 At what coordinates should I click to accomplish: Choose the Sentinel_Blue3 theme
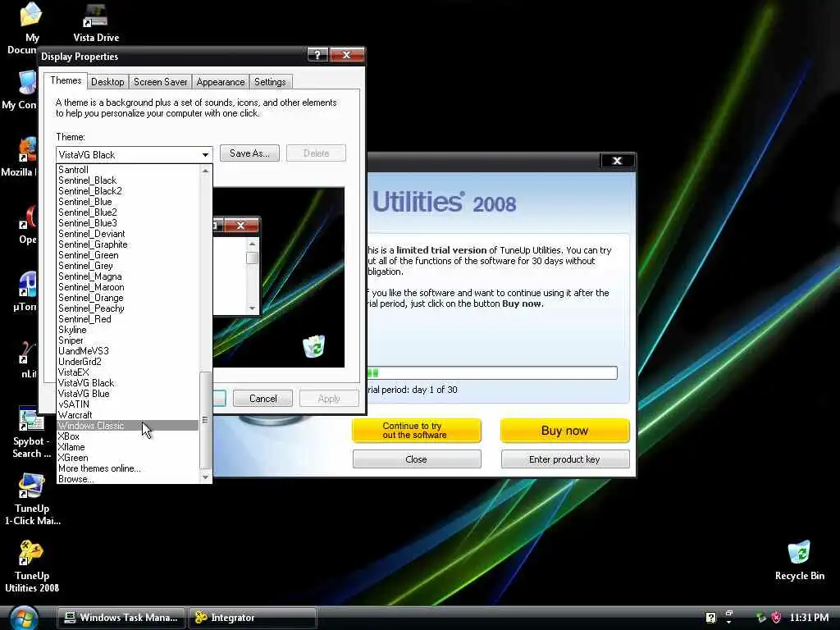127,223
